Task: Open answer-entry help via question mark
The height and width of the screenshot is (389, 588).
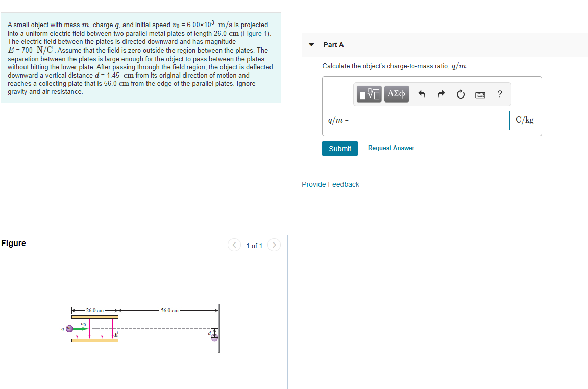Action: click(x=499, y=94)
